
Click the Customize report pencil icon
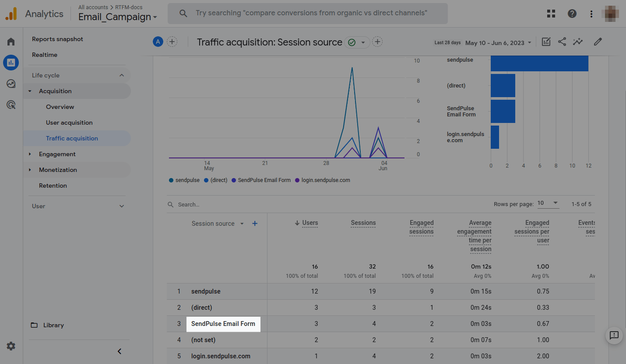(x=598, y=42)
